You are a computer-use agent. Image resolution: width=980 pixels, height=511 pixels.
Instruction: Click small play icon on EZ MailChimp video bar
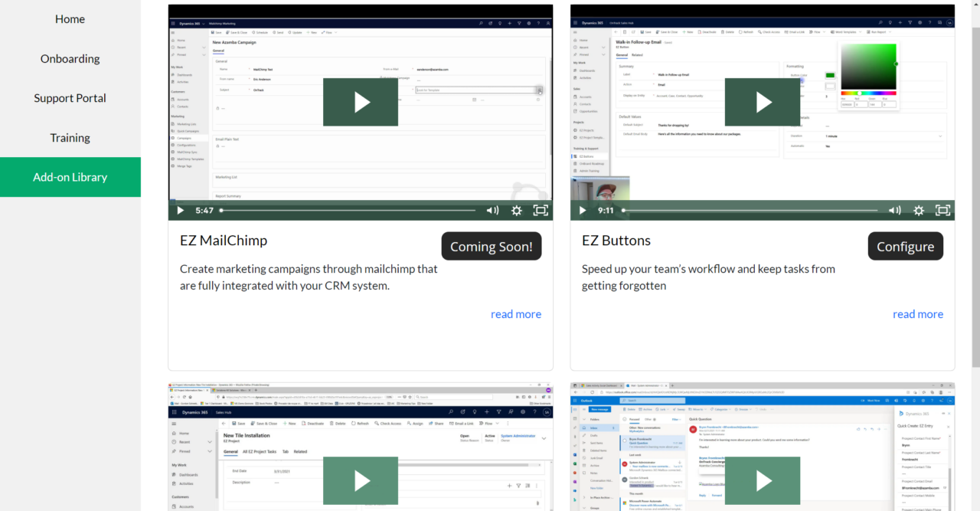[181, 210]
